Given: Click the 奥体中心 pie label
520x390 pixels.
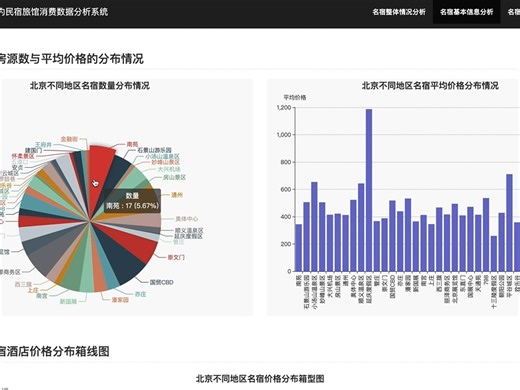Looking at the screenshot, I should point(187,219).
